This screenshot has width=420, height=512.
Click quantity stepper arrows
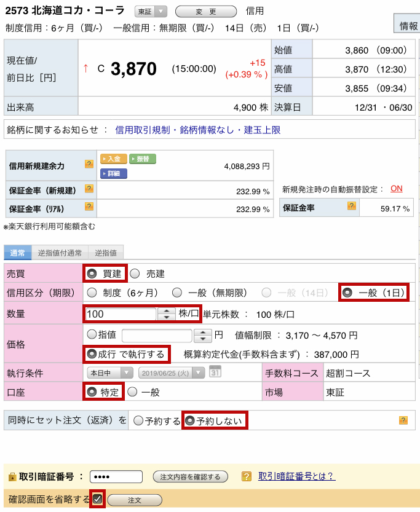pyautogui.click(x=167, y=314)
